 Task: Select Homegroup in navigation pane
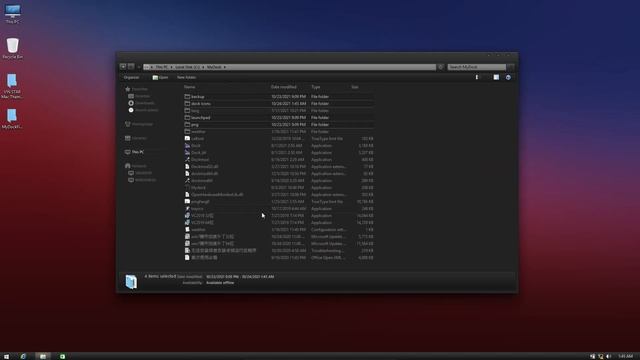coord(139,124)
